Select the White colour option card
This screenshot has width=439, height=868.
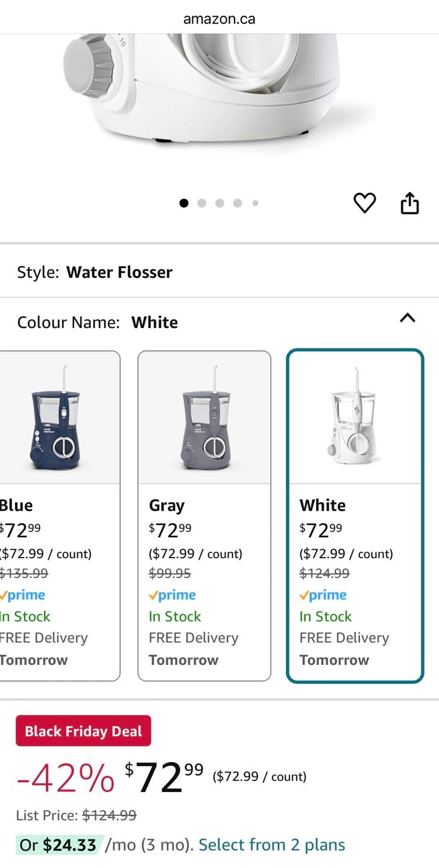click(x=355, y=516)
